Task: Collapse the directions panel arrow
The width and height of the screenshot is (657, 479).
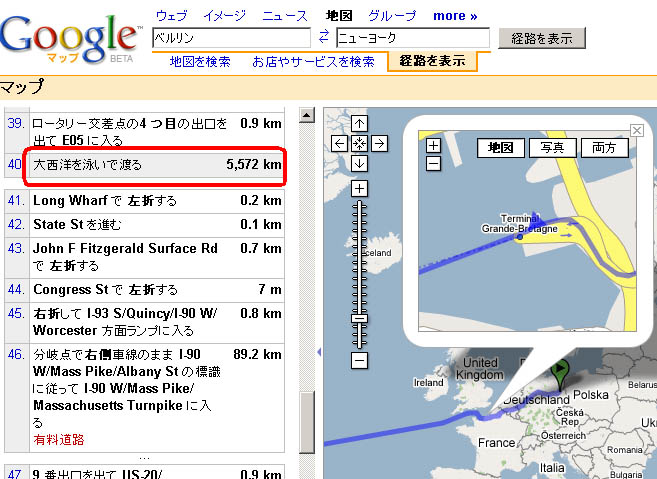Action: (319, 352)
